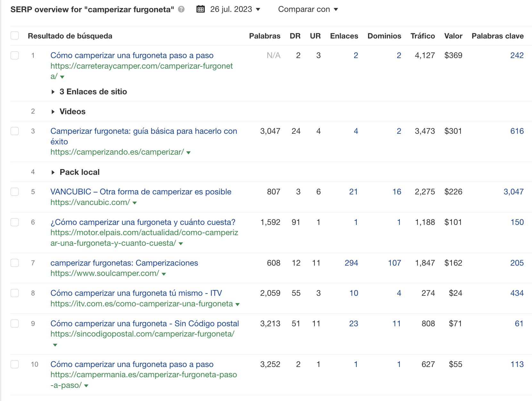Open the calendar icon near the date
532x401 pixels.
coord(201,9)
